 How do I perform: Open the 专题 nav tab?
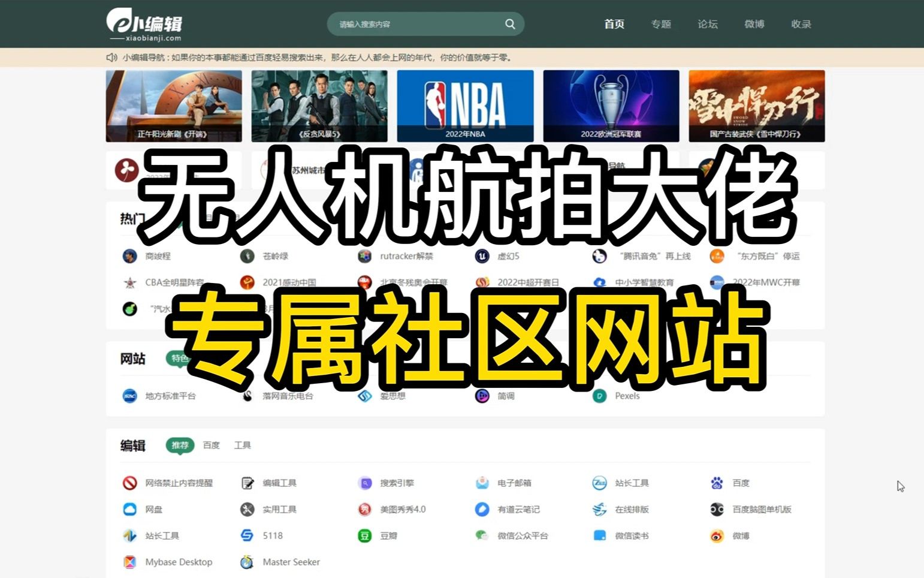[661, 24]
